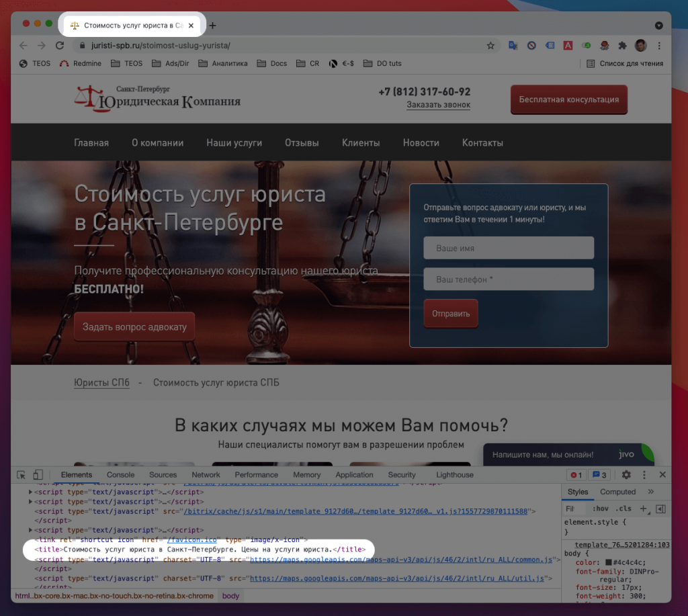Screen dimensions: 688x616
Task: Open DevTools settings gear
Action: click(626, 475)
